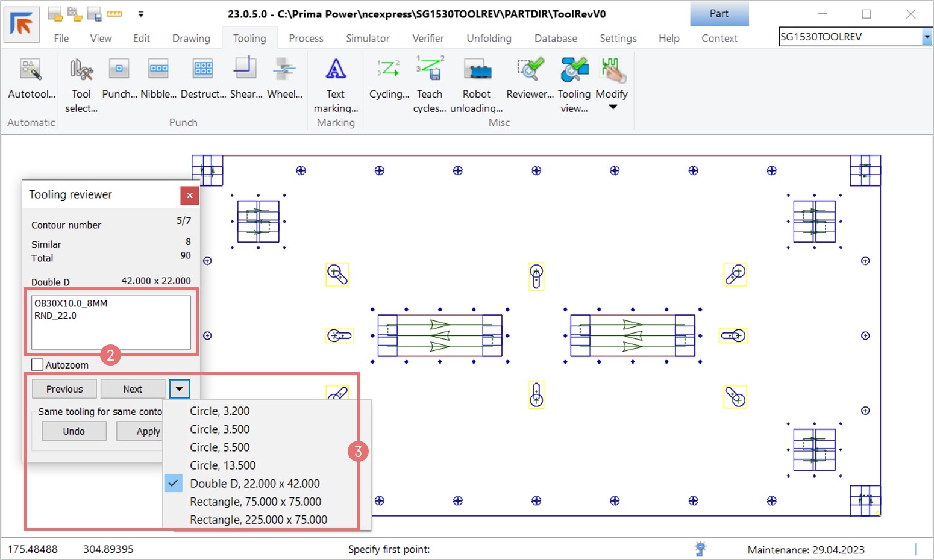Viewport: 934px width, 560px height.
Task: Toggle contour list dropdown beside Next
Action: (180, 389)
